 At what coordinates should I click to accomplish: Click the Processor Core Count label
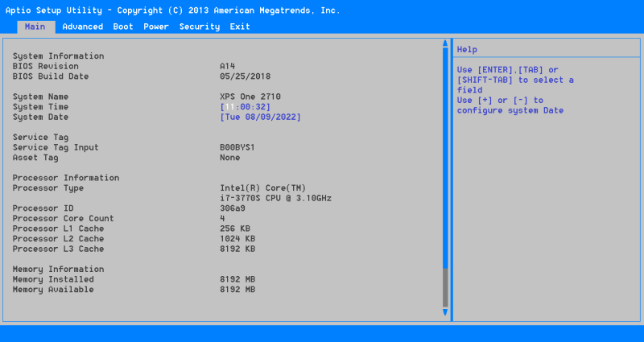64,219
